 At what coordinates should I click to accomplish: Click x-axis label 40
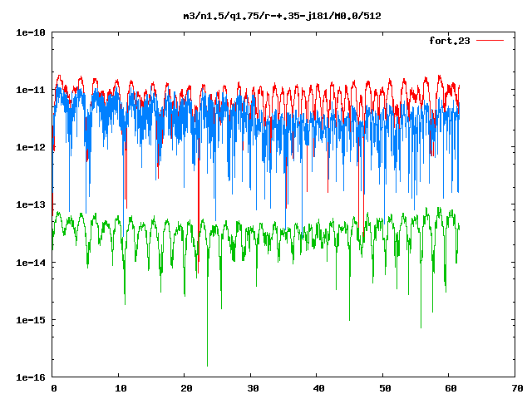(319, 388)
